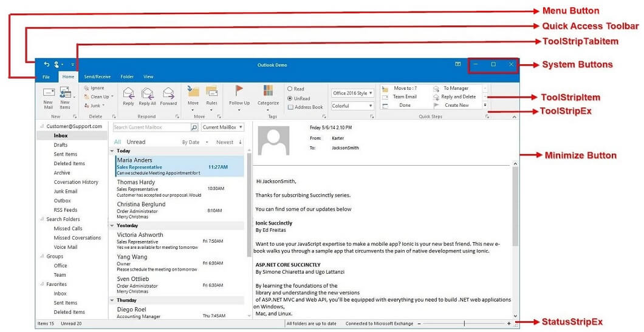Viewport: 644px width, 332px height.
Task: Open the Tags group dialog launcher
Action: 324,117
